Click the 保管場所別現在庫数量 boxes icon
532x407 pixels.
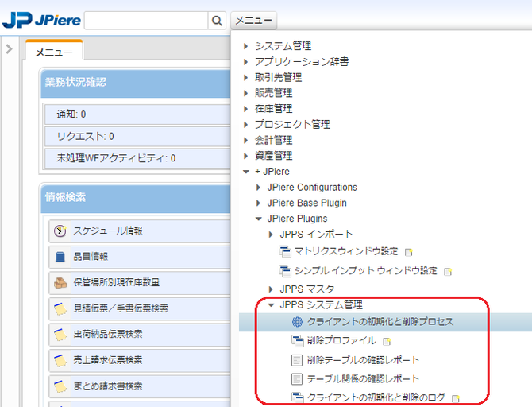(60, 283)
